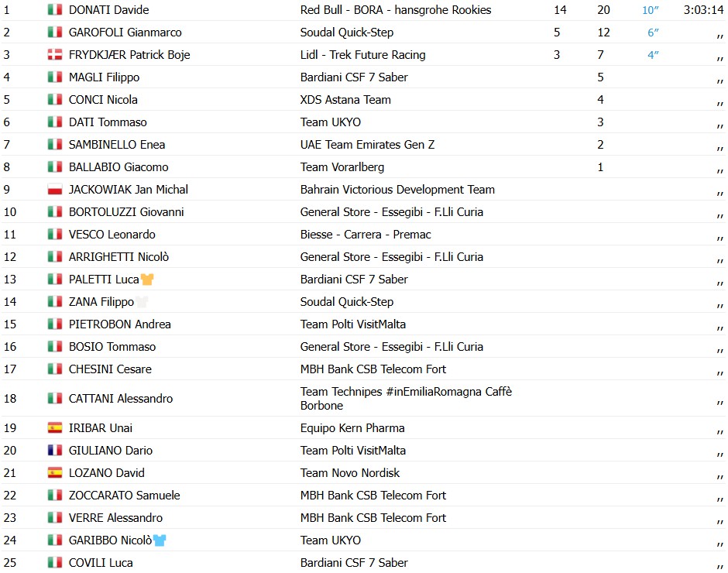
Task: Open rider DATI Tommaso
Action: coord(108,122)
